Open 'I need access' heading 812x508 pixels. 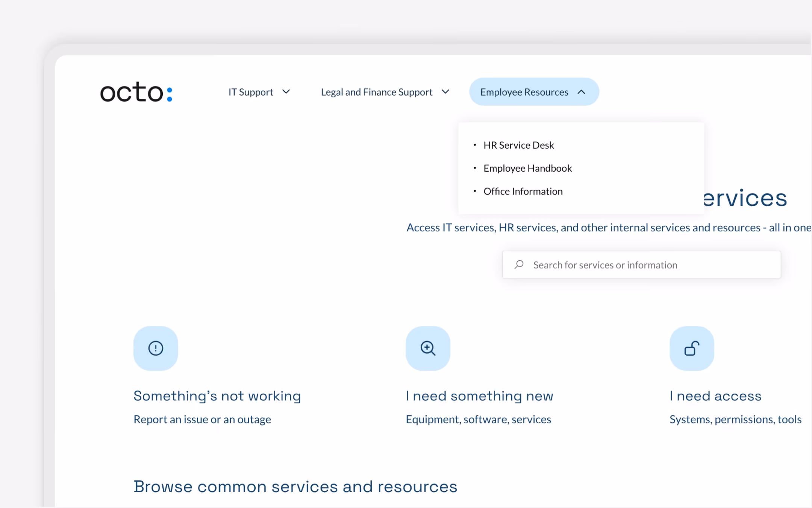pyautogui.click(x=715, y=396)
